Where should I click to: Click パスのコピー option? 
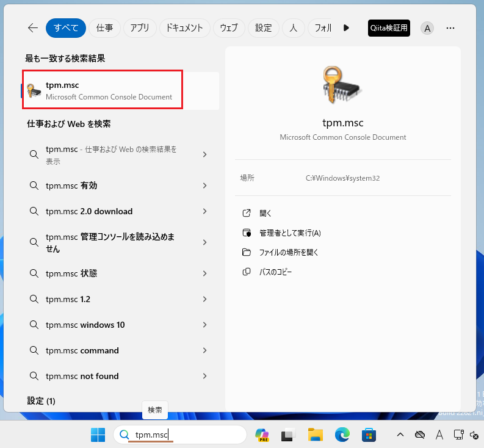275,272
